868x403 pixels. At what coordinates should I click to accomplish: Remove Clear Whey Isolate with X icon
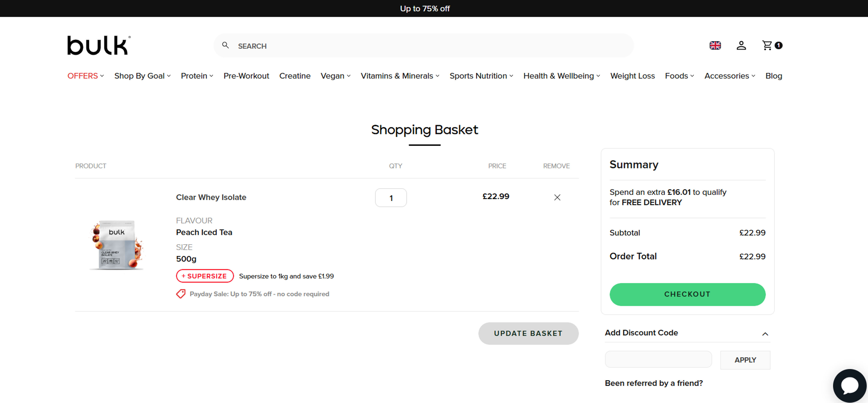[x=557, y=197]
